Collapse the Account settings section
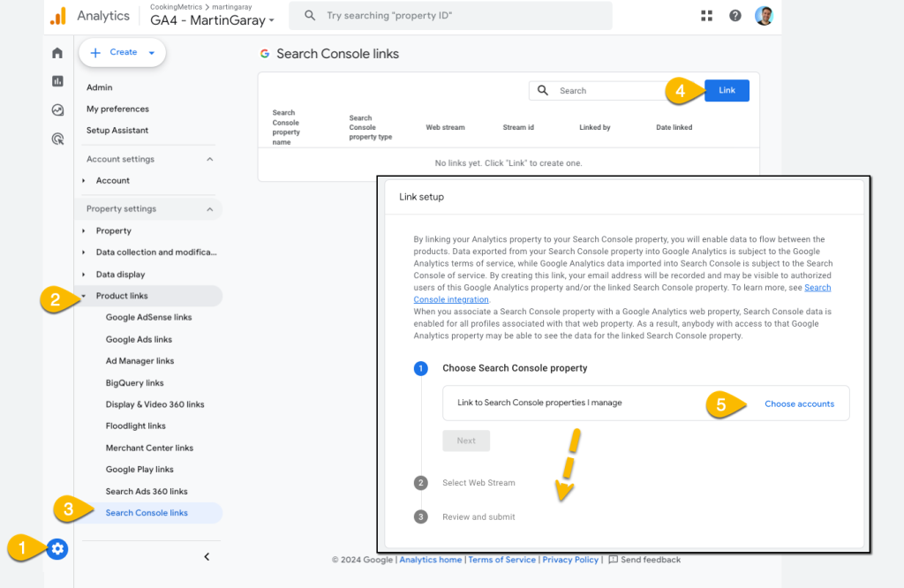The height and width of the screenshot is (588, 904). (210, 159)
